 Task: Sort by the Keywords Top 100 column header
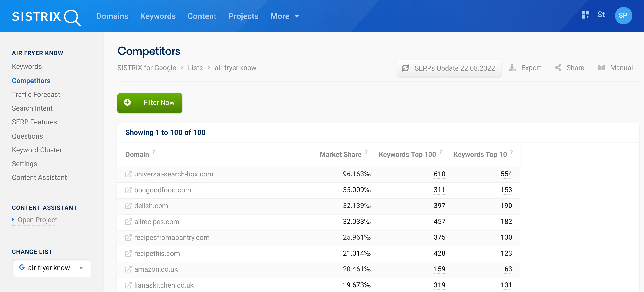tap(407, 155)
